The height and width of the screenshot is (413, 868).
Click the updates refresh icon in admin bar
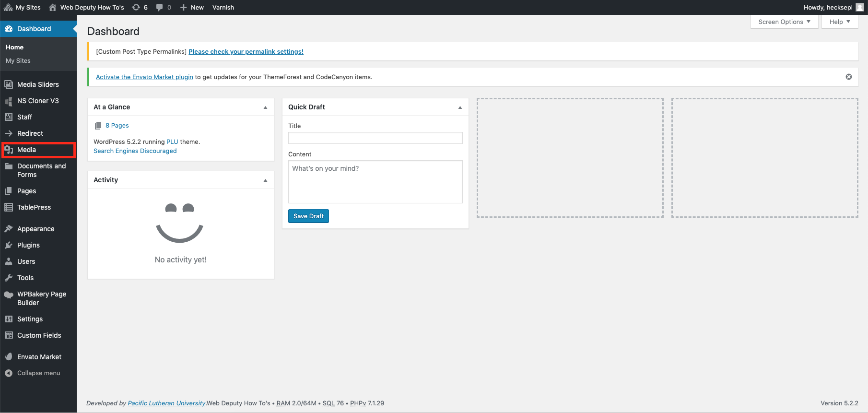136,7
